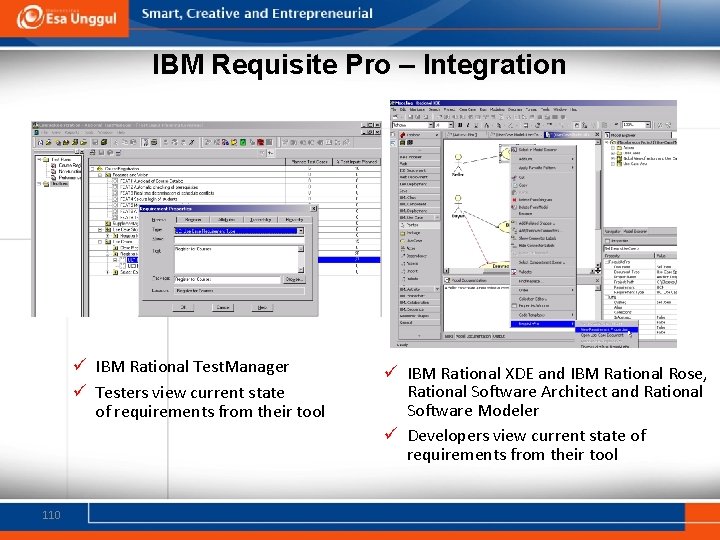Collapse the top root row of requirements tree
Screen dimensions: 720x540
(x=93, y=169)
